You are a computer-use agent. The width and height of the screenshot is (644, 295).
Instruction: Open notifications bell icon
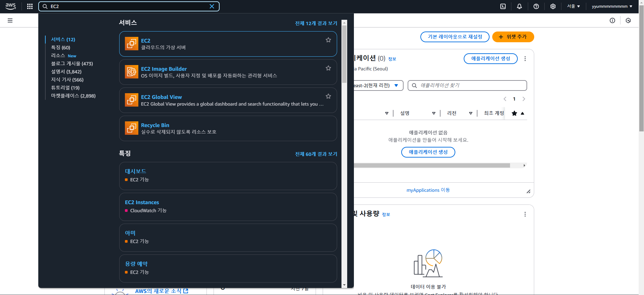tap(519, 6)
